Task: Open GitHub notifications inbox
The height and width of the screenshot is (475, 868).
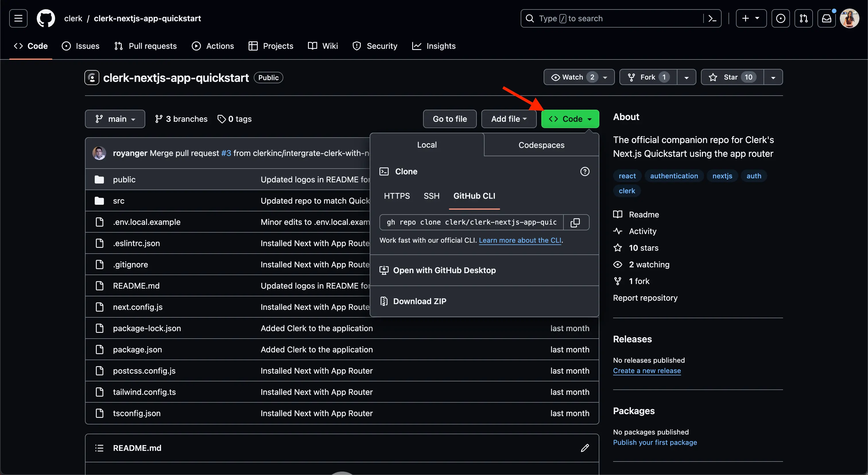Action: click(827, 18)
